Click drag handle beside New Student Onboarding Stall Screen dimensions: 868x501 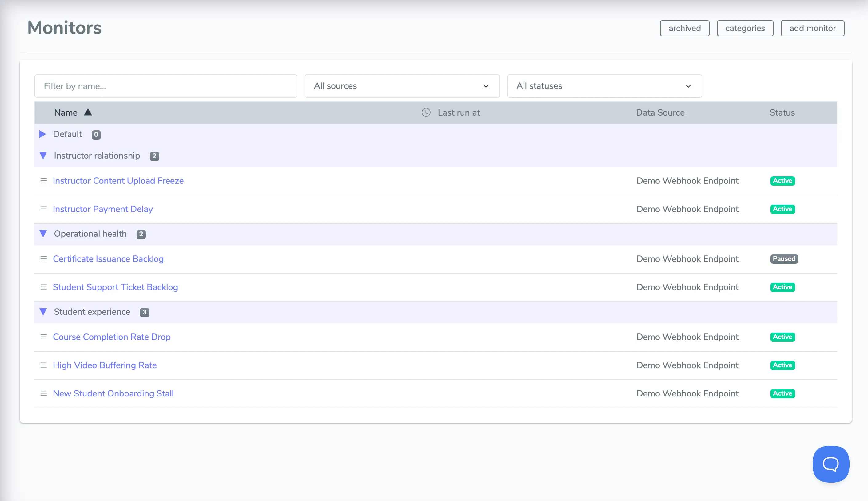(x=43, y=393)
